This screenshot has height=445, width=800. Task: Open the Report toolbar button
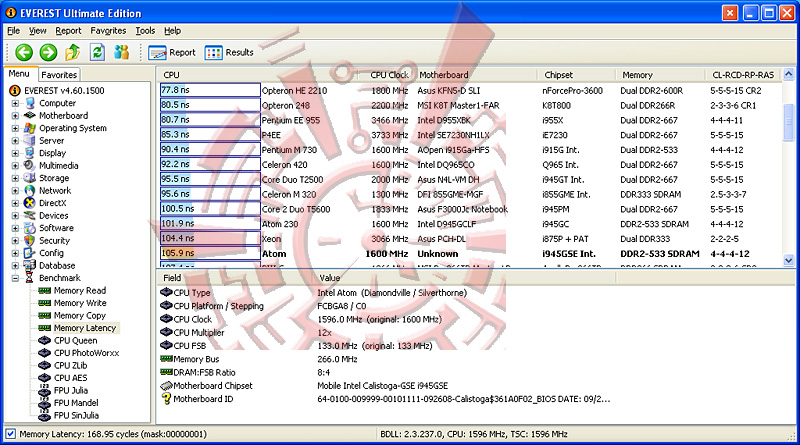pyautogui.click(x=172, y=53)
